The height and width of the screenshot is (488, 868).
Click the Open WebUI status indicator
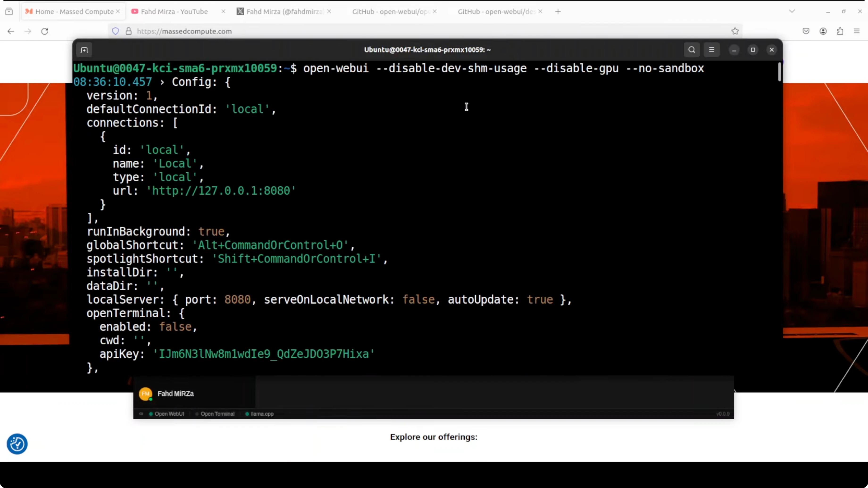coord(167,414)
